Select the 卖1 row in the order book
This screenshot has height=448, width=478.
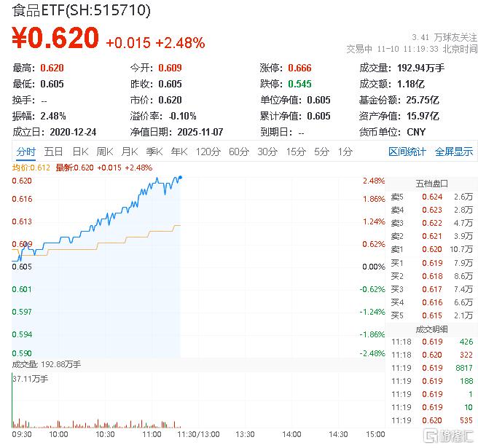coord(430,249)
